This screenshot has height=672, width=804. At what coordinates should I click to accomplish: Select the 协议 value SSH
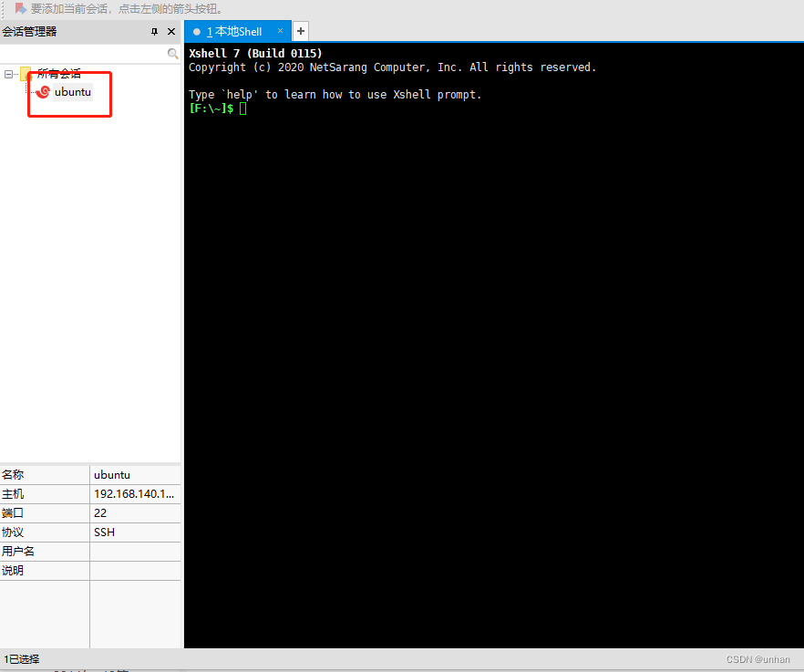[x=135, y=532]
